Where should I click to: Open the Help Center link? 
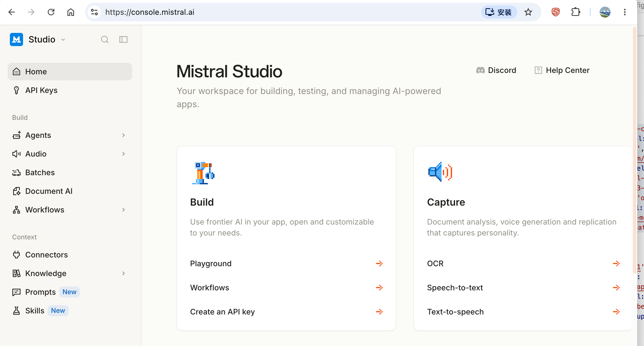562,70
